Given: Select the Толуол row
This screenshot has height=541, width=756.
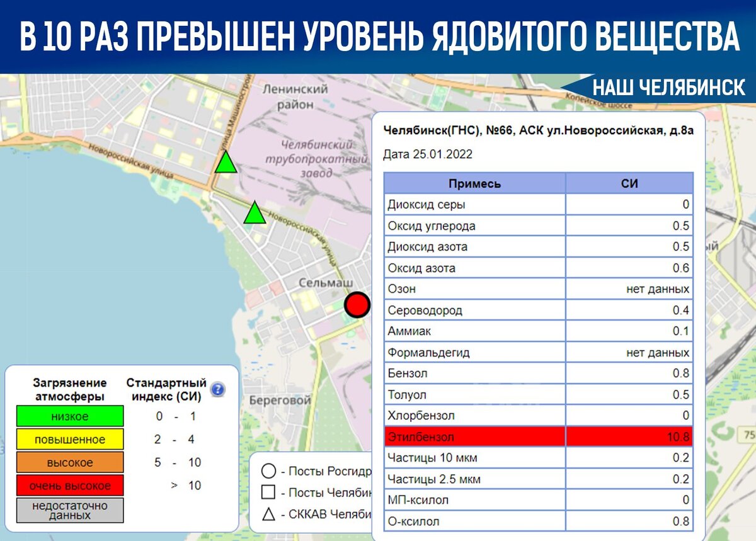Looking at the screenshot, I should pos(539,394).
